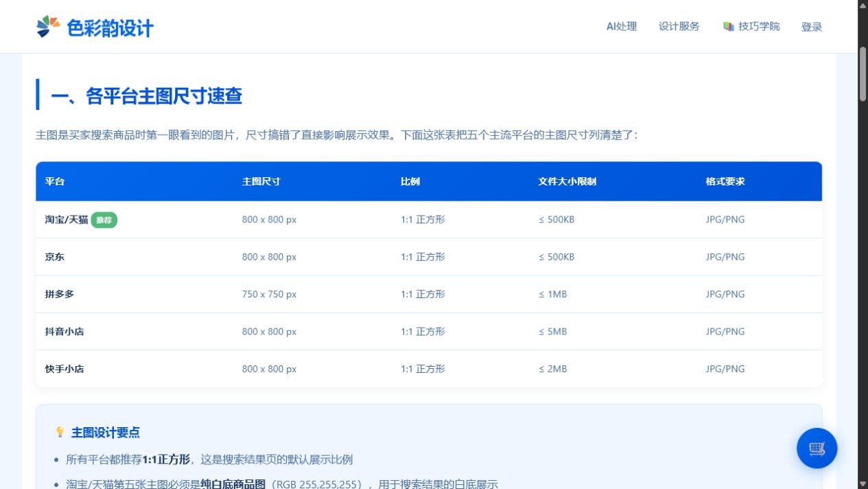Click ≤ 1MB in 拼多多 row

coord(553,294)
